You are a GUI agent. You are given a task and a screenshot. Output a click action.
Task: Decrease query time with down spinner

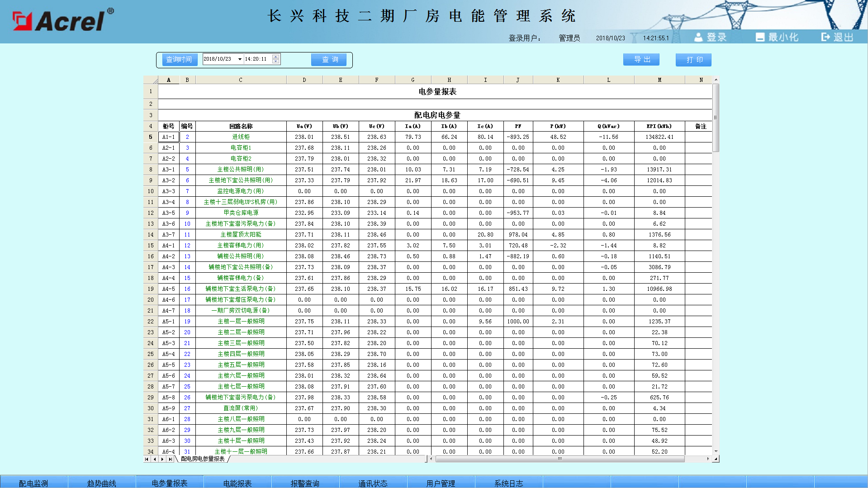click(275, 62)
